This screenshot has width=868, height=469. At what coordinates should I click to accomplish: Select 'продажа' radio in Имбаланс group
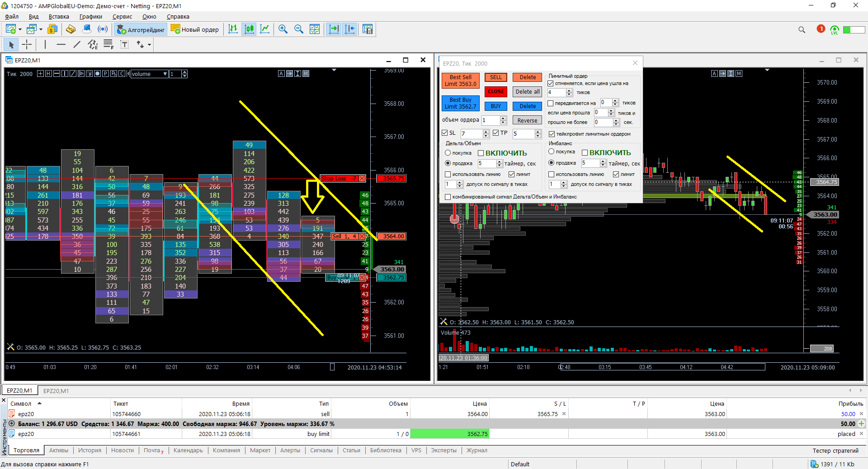pos(552,163)
